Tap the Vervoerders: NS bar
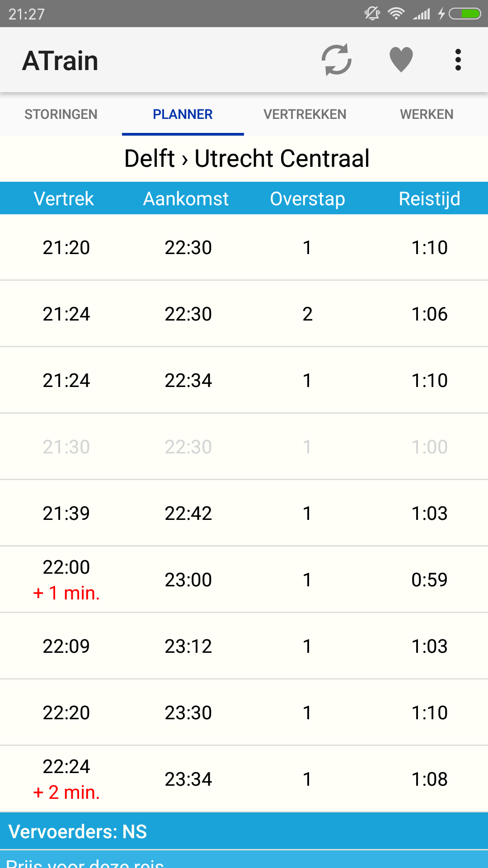This screenshot has width=488, height=868. coord(244,831)
